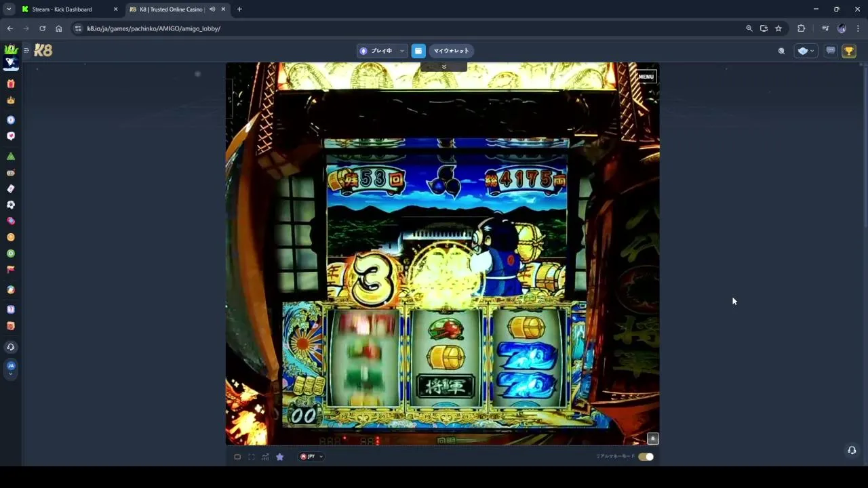Open the red flag sidebar icon
This screenshot has width=868, height=488.
point(10,270)
